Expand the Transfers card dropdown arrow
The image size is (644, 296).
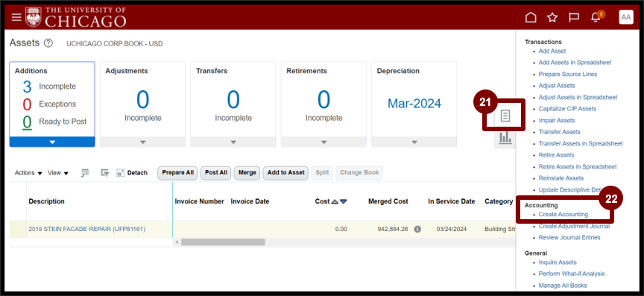[x=233, y=142]
